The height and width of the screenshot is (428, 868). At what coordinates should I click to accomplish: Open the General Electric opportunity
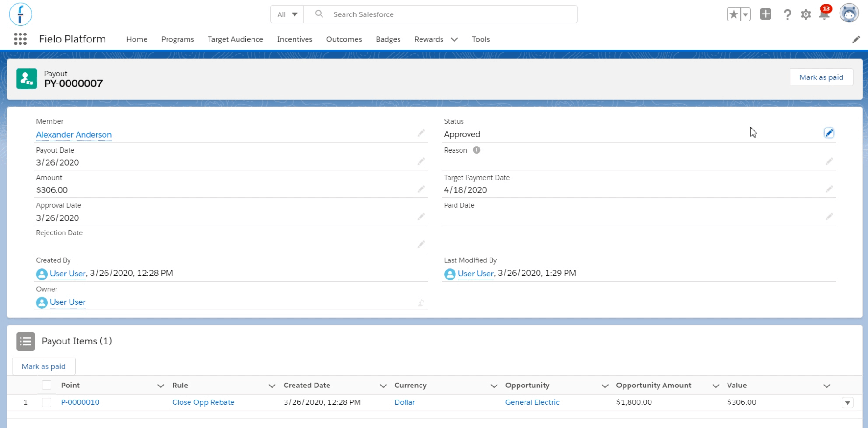click(532, 402)
